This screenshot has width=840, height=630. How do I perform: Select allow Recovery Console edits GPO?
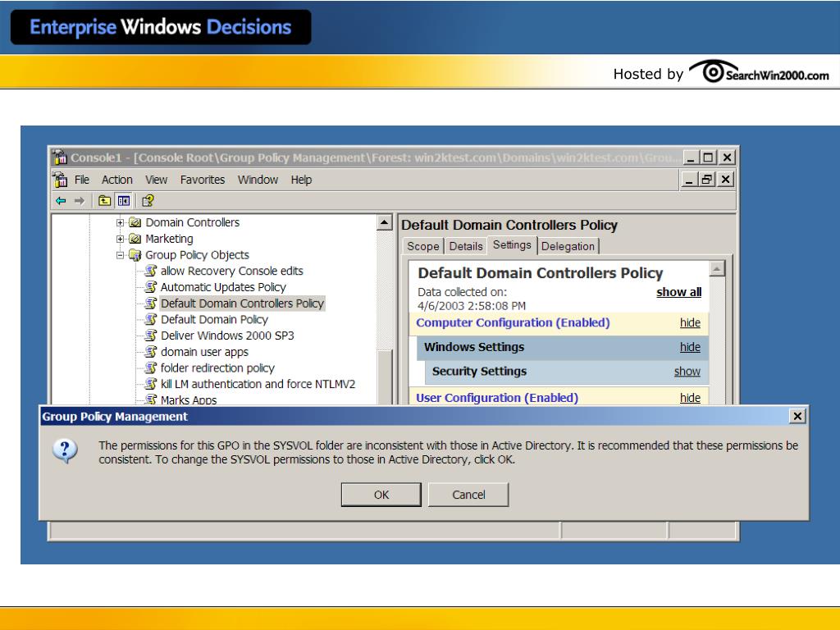pyautogui.click(x=232, y=271)
